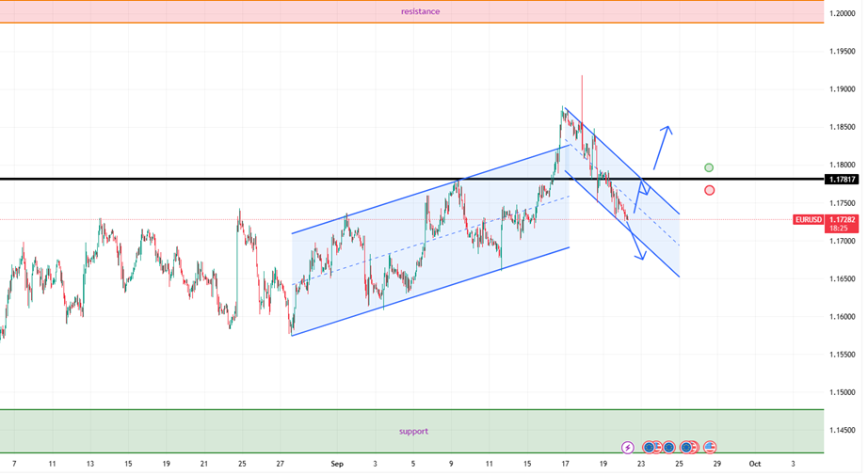The image size is (868, 475).
Task: Click the 1.17000 price axis label
Action: pos(842,241)
